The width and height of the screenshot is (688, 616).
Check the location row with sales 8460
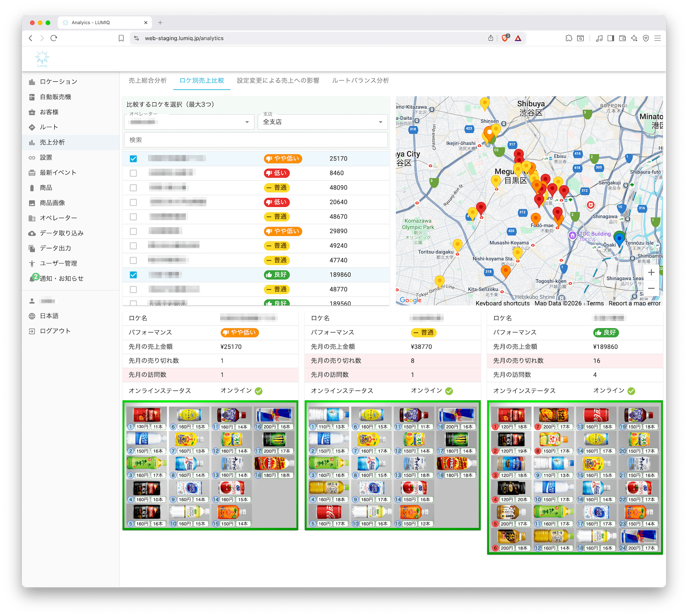tap(133, 173)
